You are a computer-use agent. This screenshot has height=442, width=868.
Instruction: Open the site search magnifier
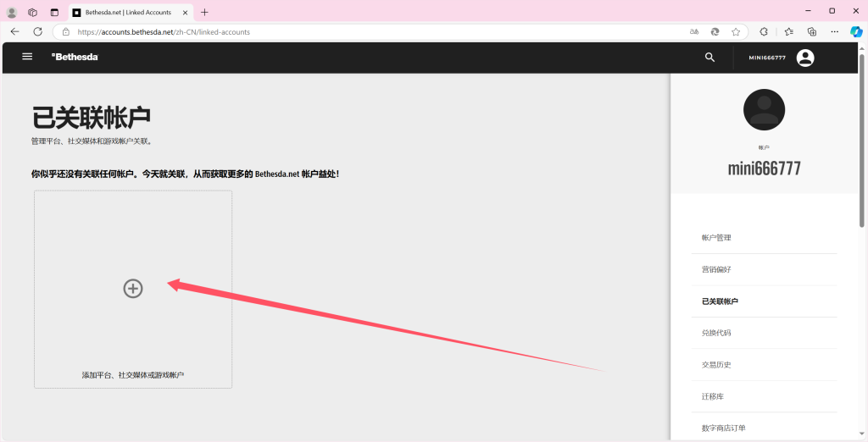[x=709, y=57]
